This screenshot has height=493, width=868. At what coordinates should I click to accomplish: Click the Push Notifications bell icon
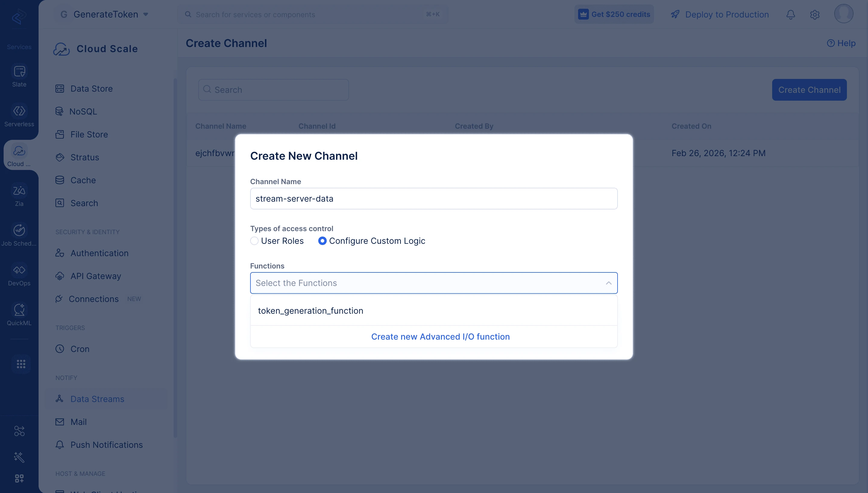click(60, 445)
